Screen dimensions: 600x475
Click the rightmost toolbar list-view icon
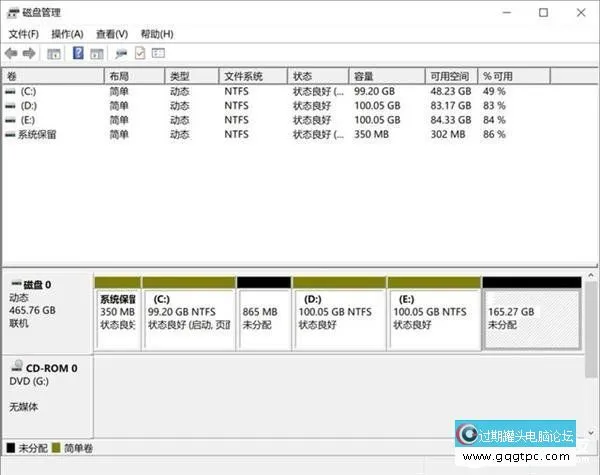(158, 53)
